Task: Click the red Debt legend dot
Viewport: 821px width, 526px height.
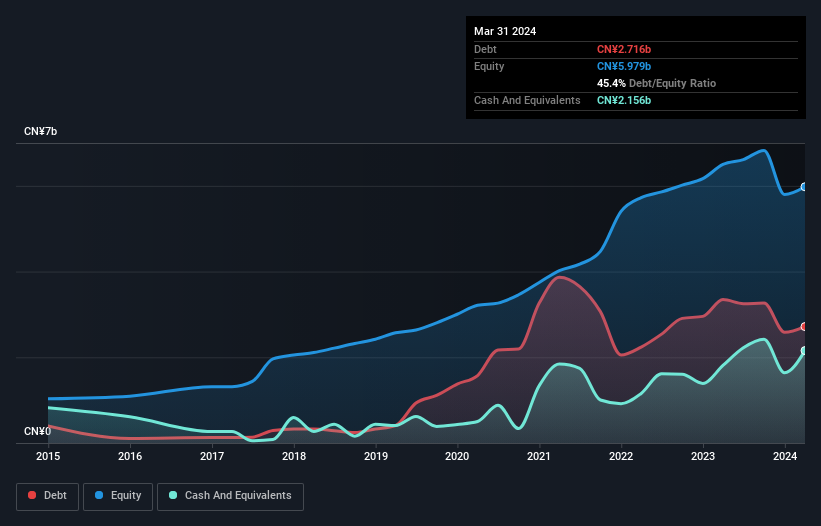Action: tap(32, 495)
